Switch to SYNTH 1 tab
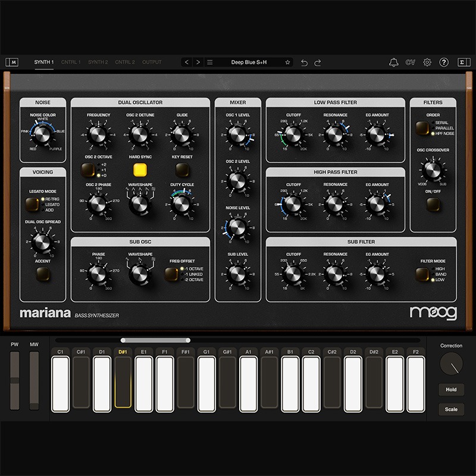476x476 pixels. coord(44,62)
